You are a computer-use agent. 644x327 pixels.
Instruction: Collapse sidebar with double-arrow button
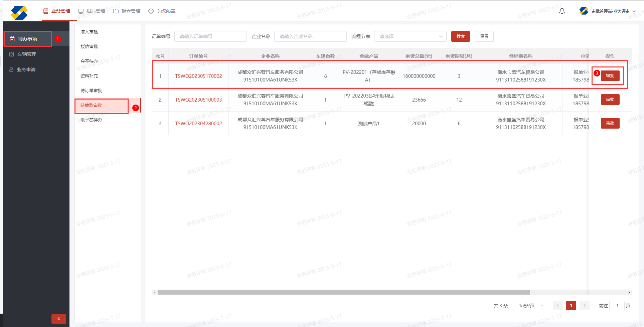click(59, 319)
